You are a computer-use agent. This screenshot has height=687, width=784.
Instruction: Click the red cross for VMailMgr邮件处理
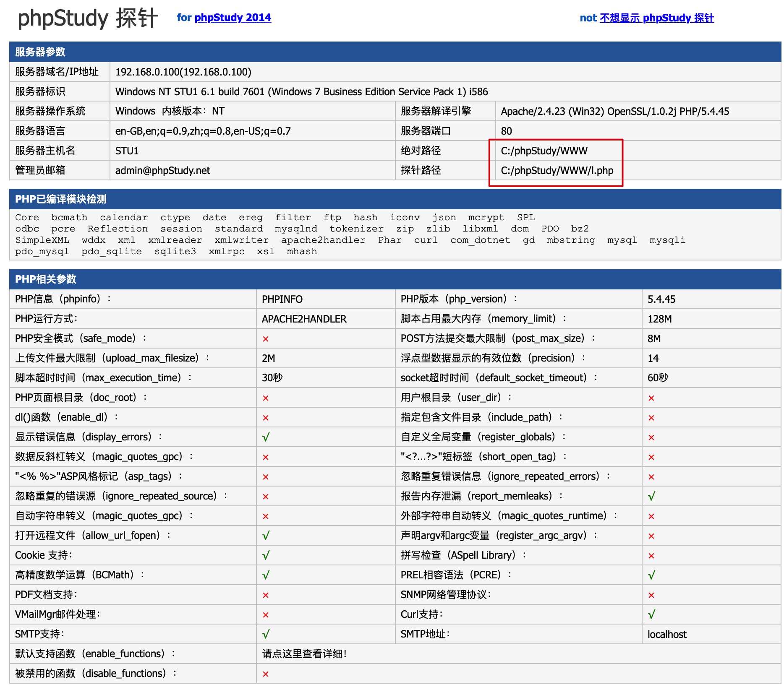pyautogui.click(x=266, y=615)
